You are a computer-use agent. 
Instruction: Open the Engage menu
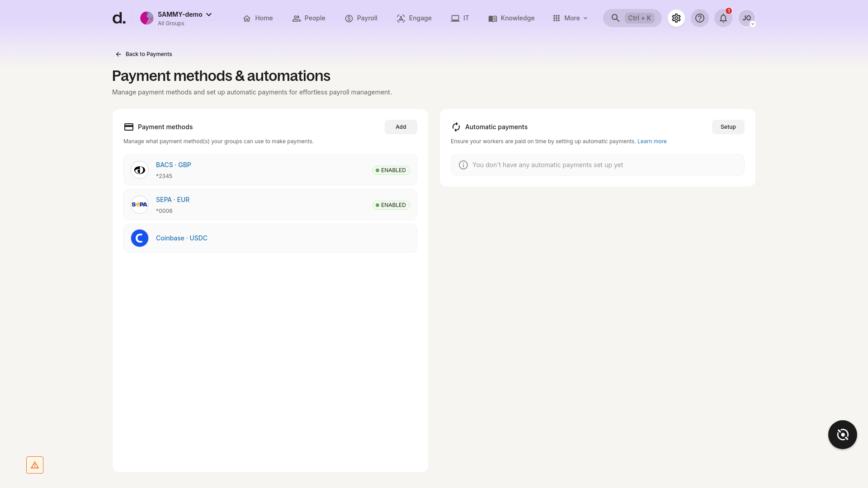[414, 18]
